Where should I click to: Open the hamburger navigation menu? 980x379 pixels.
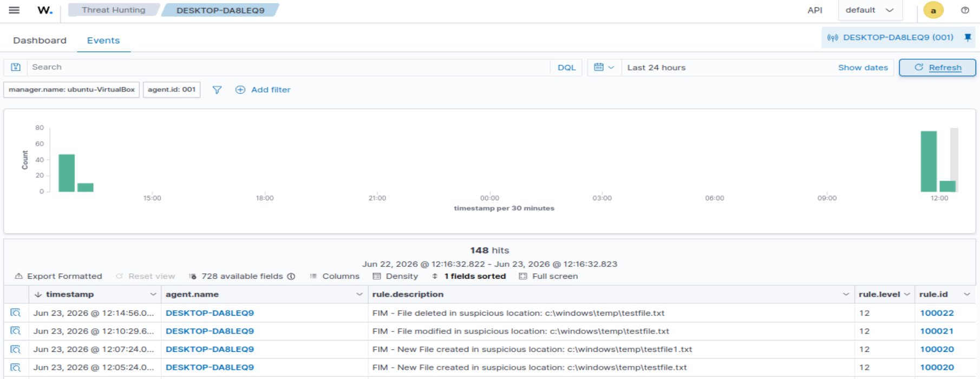[14, 10]
